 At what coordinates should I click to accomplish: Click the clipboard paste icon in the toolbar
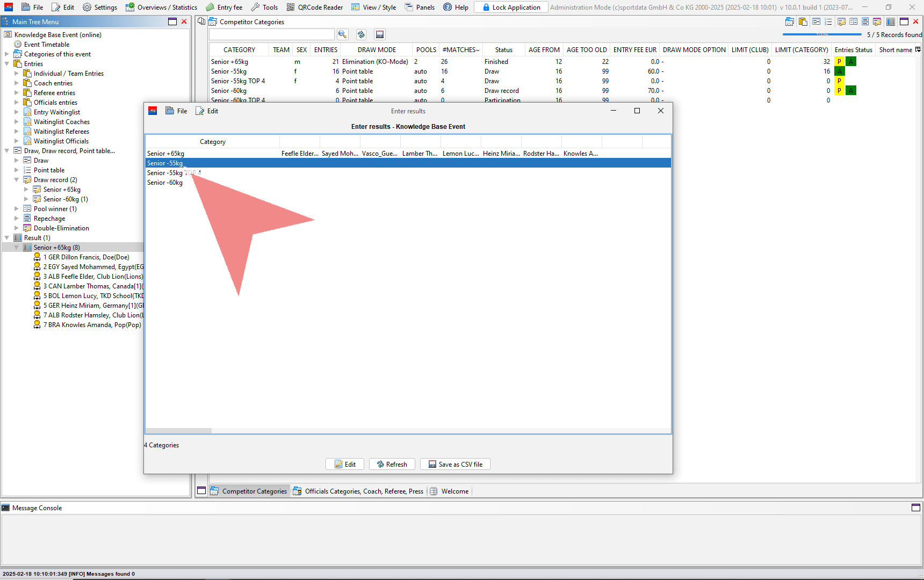803,21
